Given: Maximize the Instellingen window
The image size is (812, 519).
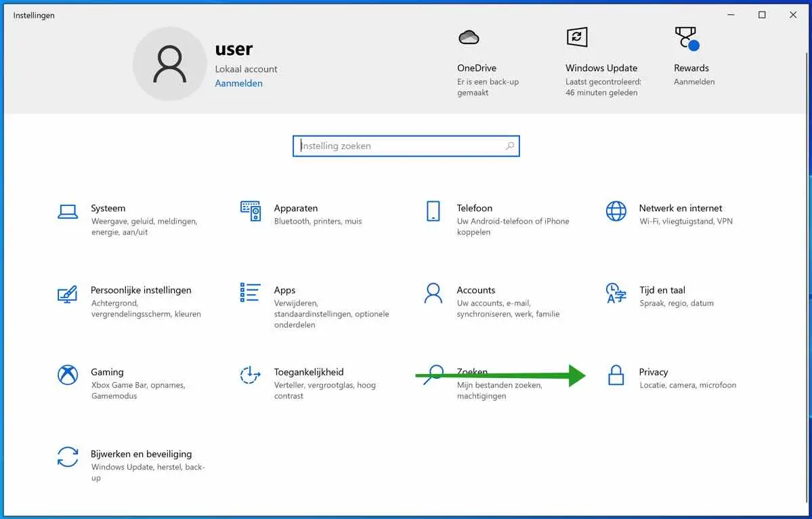Looking at the screenshot, I should pos(762,15).
